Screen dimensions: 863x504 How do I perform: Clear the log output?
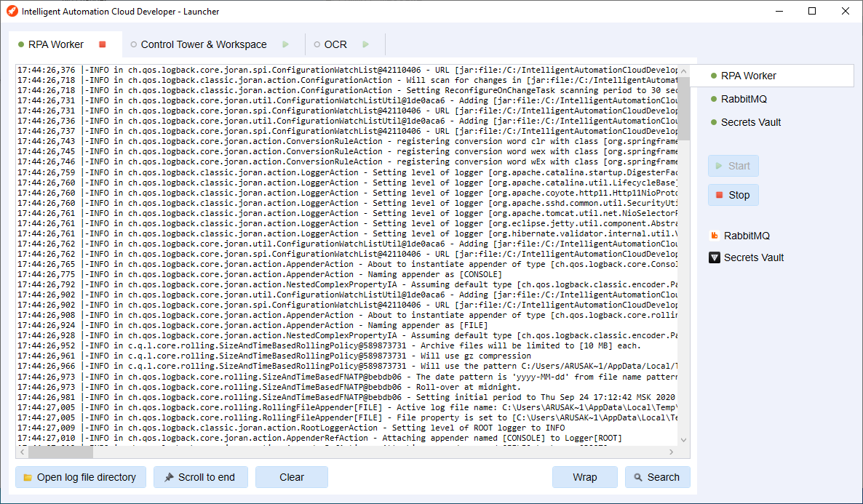[x=292, y=477]
